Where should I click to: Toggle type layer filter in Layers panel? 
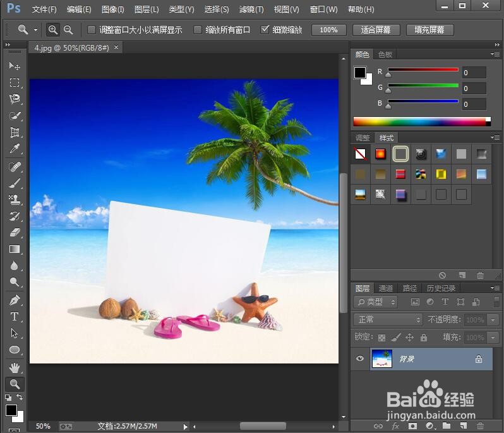point(445,302)
